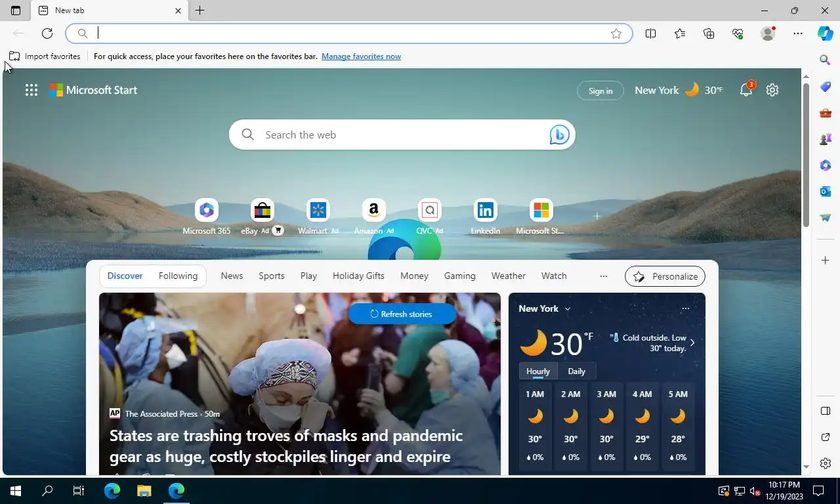The width and height of the screenshot is (840, 504).
Task: Open File Explorer from the taskbar
Action: (144, 491)
